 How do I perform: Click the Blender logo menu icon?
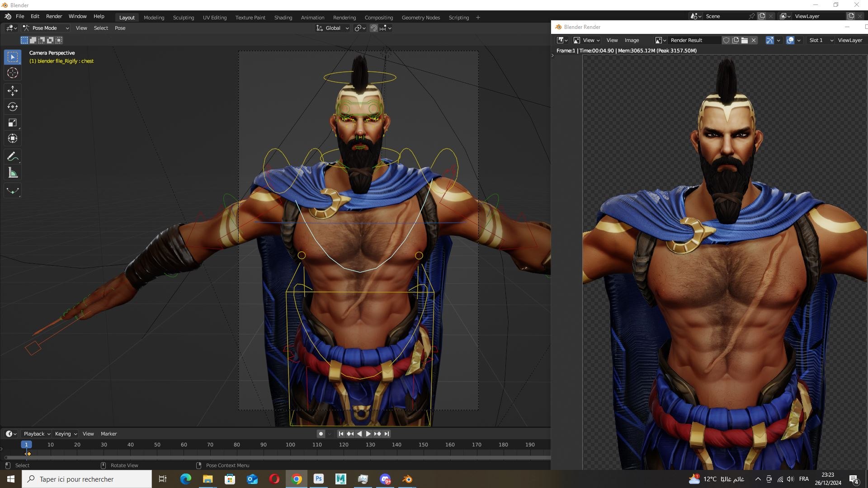pyautogui.click(x=8, y=16)
